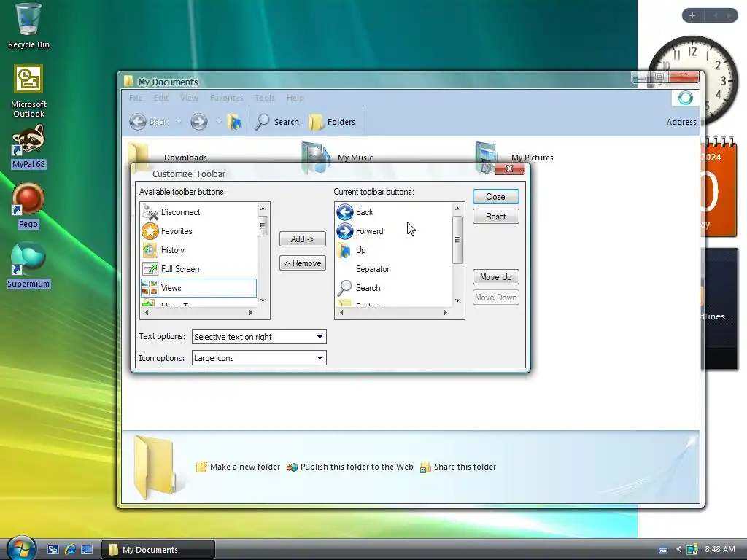Viewport: 747px width, 560px height.
Task: Open Back button history dropdown arrow
Action: (x=179, y=122)
